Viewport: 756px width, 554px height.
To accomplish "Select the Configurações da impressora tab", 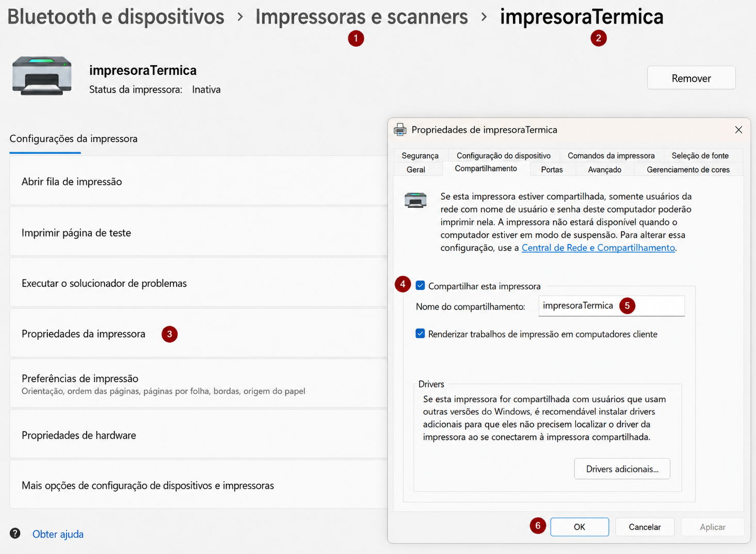I will tap(73, 139).
